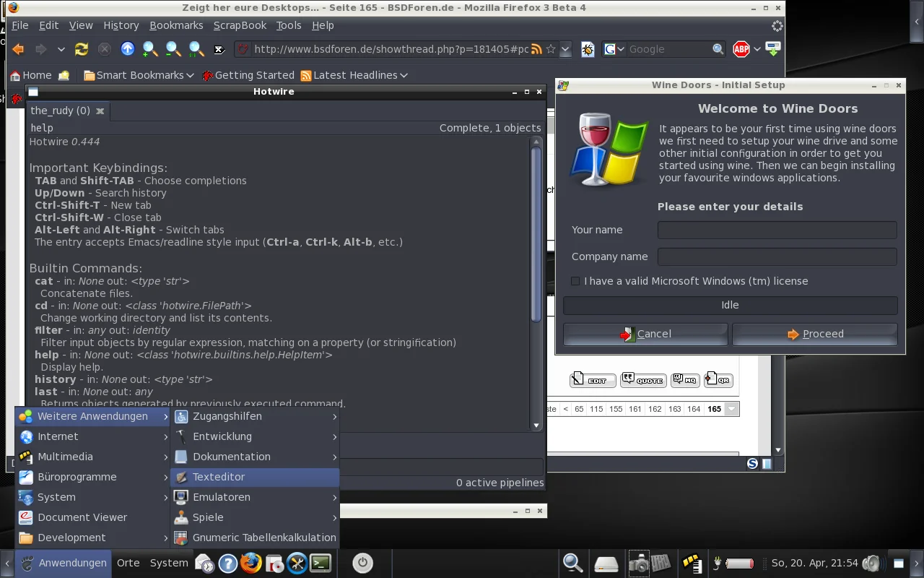Launch Firefox from the bottom panel
This screenshot has height=578, width=924.
tap(250, 563)
